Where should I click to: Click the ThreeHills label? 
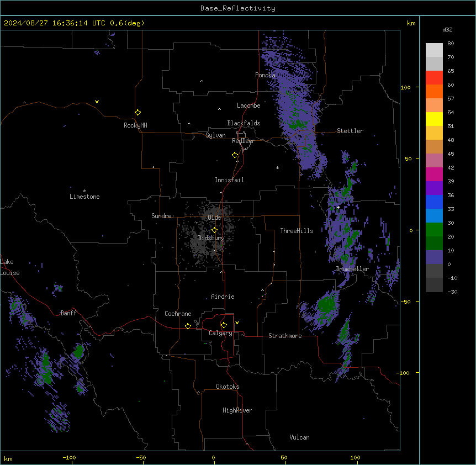pos(297,231)
